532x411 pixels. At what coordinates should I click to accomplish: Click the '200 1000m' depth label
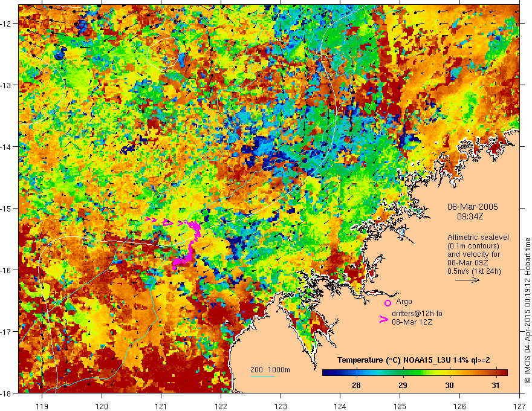[x=270, y=370]
